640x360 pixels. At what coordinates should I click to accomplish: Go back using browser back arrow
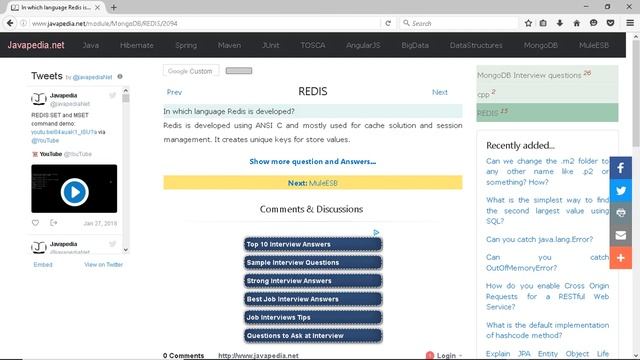(10, 23)
